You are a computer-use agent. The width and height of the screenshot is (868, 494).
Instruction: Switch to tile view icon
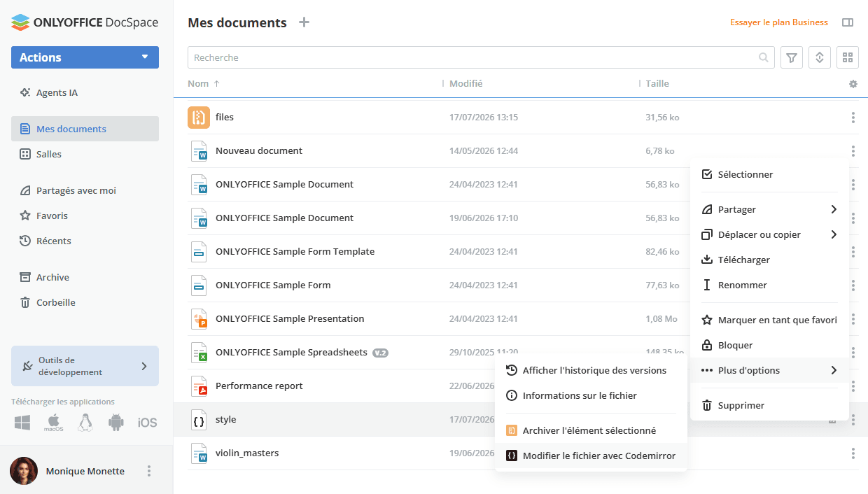click(848, 57)
